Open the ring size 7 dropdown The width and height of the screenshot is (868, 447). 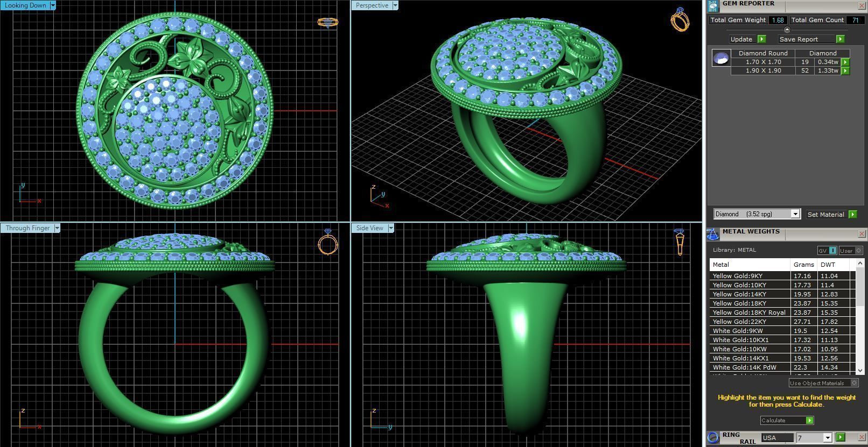(828, 438)
